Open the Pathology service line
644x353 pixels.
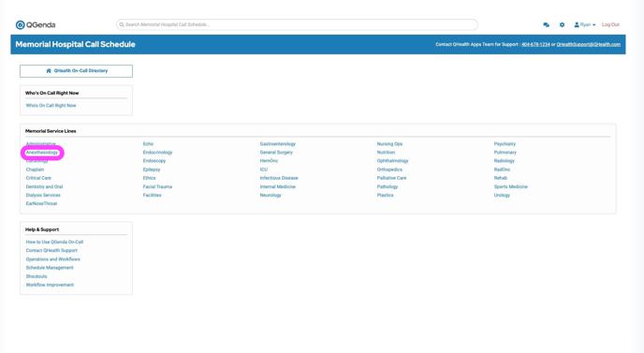pyautogui.click(x=388, y=186)
